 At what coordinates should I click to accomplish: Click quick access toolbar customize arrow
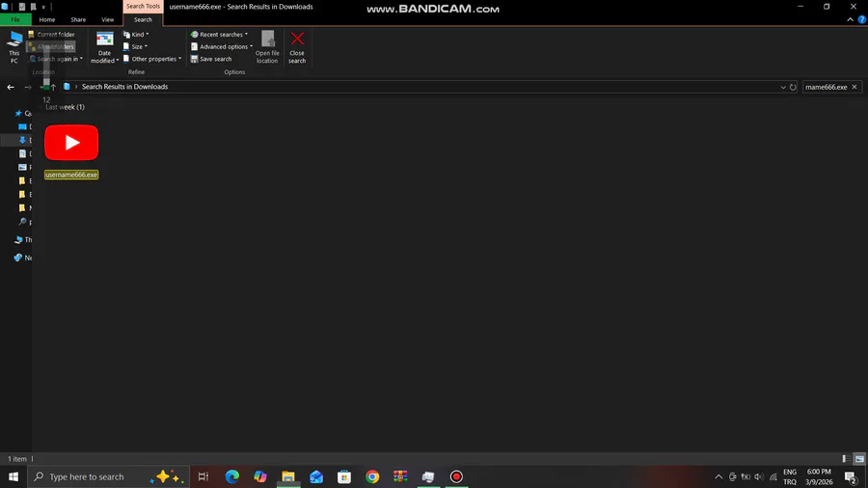coord(43,7)
